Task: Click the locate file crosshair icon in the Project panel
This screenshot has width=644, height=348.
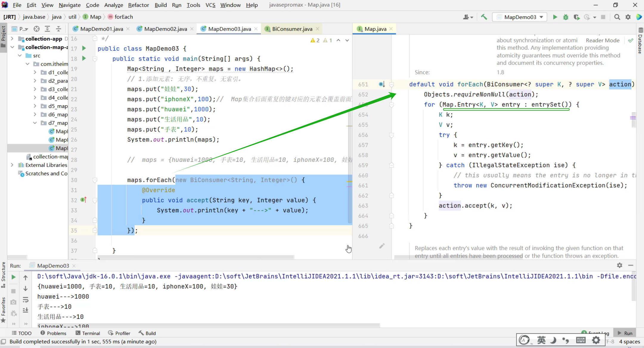Action: tap(37, 29)
